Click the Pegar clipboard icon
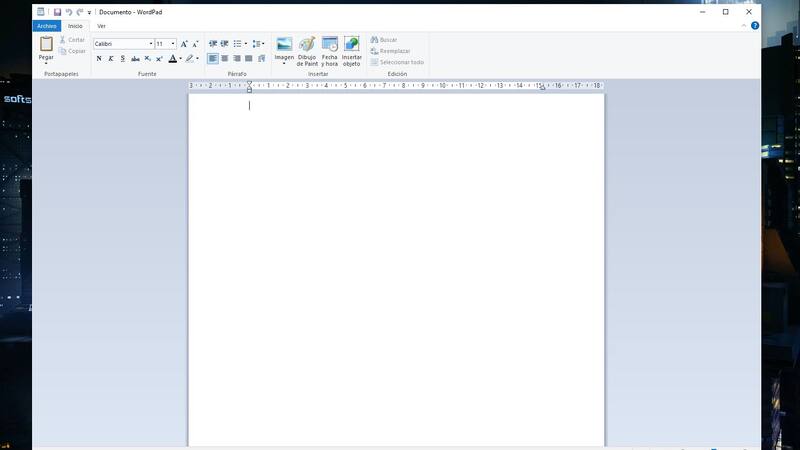800x450 pixels. point(46,44)
